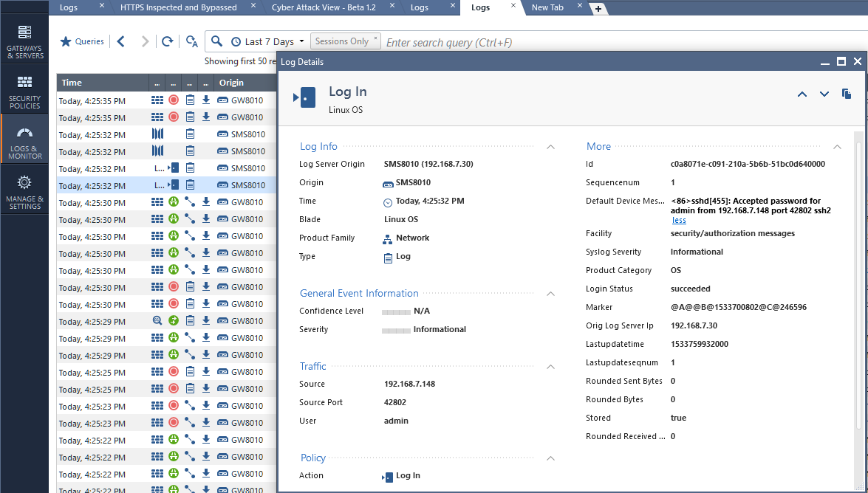Screen dimensions: 868x493
Task: Click the Queries link
Action: pos(89,41)
